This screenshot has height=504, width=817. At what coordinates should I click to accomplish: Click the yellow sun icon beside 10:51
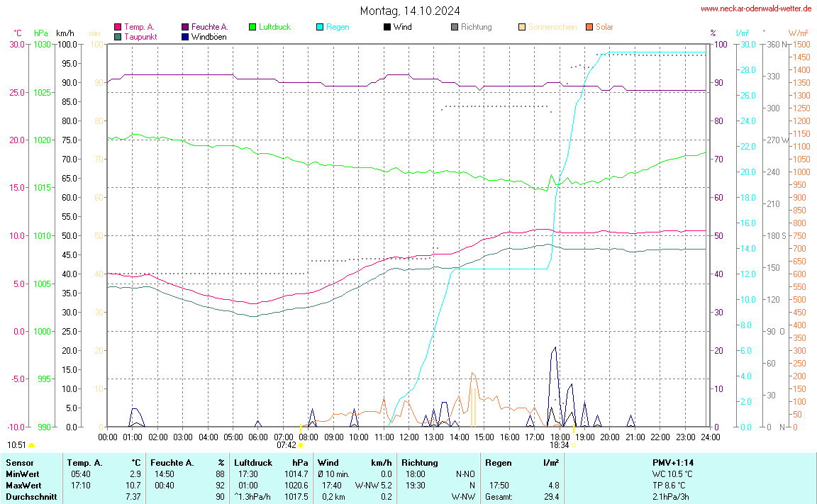point(31,445)
